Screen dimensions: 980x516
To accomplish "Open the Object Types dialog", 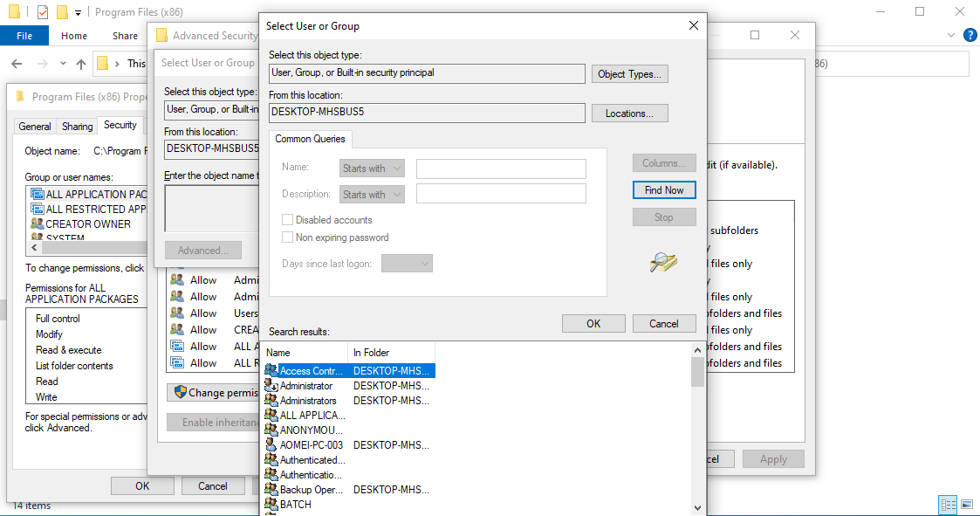I will tap(629, 74).
